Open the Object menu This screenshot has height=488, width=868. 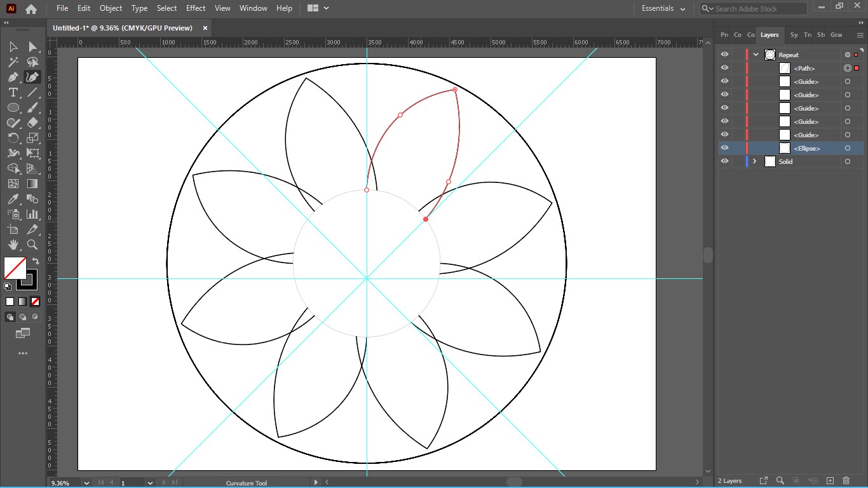coord(111,8)
